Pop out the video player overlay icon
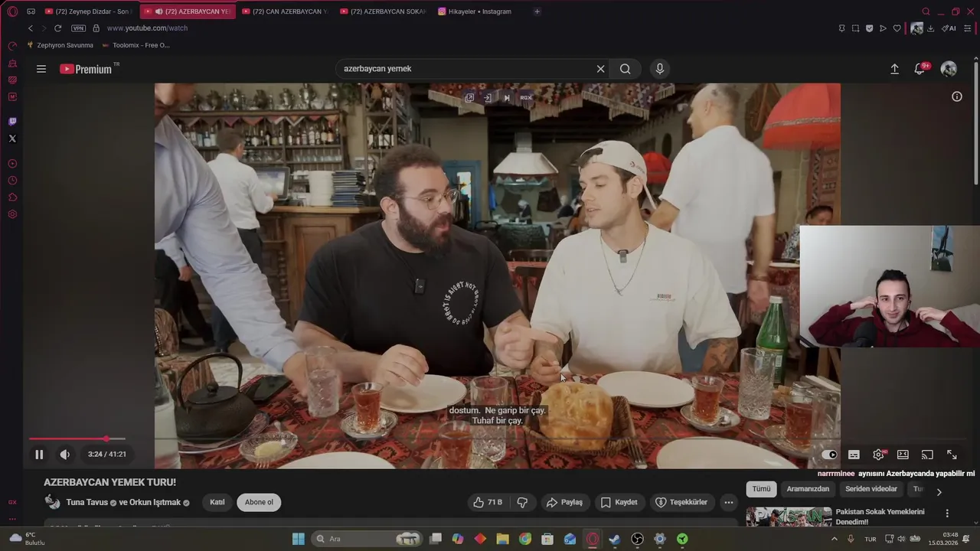This screenshot has height=551, width=980. pos(469,98)
